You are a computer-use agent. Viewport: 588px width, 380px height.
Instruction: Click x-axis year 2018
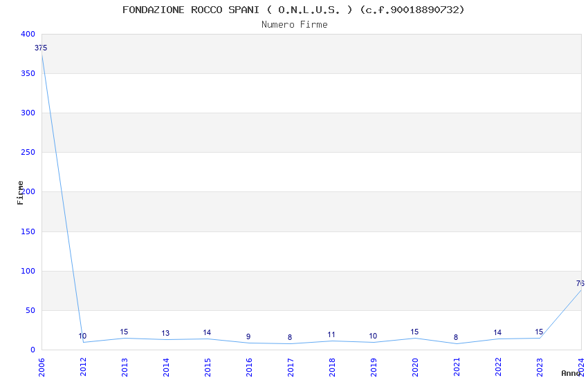332,367
